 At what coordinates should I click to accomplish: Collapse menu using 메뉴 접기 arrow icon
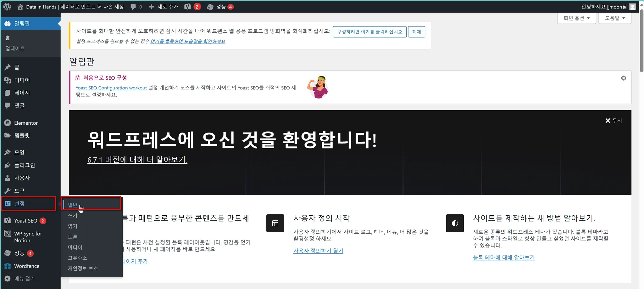8,279
